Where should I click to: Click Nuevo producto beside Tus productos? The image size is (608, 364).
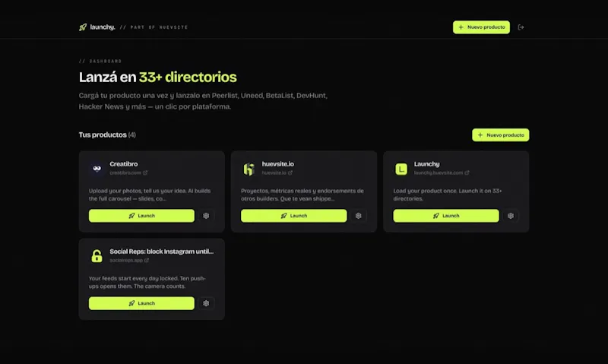[501, 135]
